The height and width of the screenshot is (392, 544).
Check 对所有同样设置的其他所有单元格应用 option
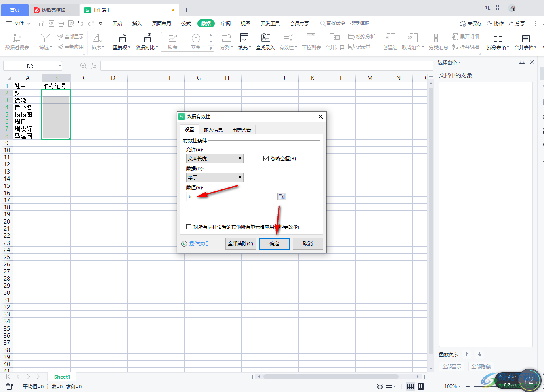[x=189, y=227]
